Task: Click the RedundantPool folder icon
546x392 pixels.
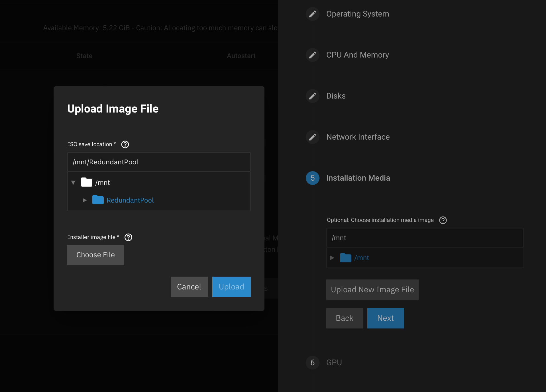Action: (x=98, y=200)
